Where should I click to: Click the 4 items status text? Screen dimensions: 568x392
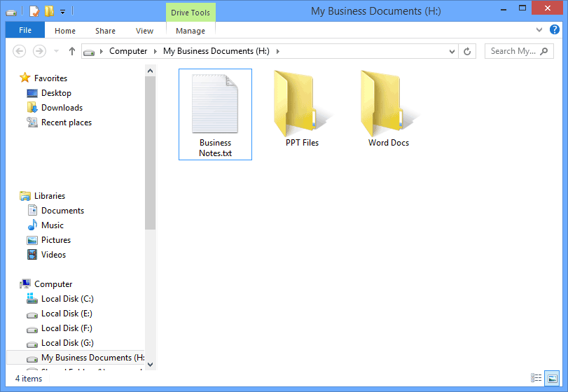(x=29, y=379)
